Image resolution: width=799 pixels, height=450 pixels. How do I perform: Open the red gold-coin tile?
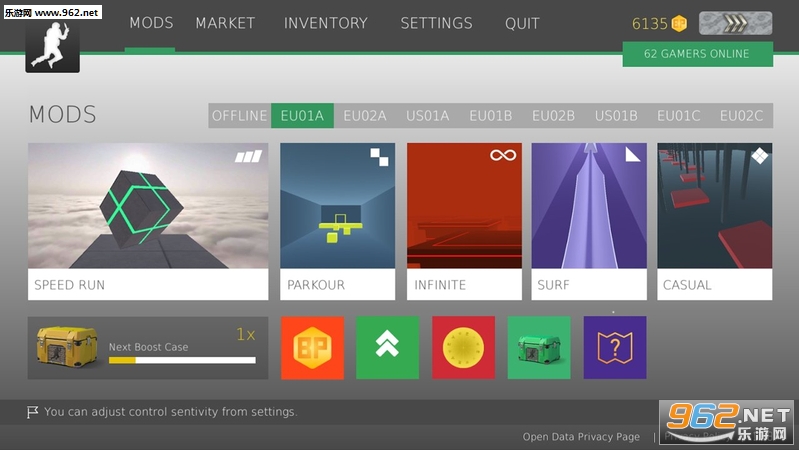463,348
